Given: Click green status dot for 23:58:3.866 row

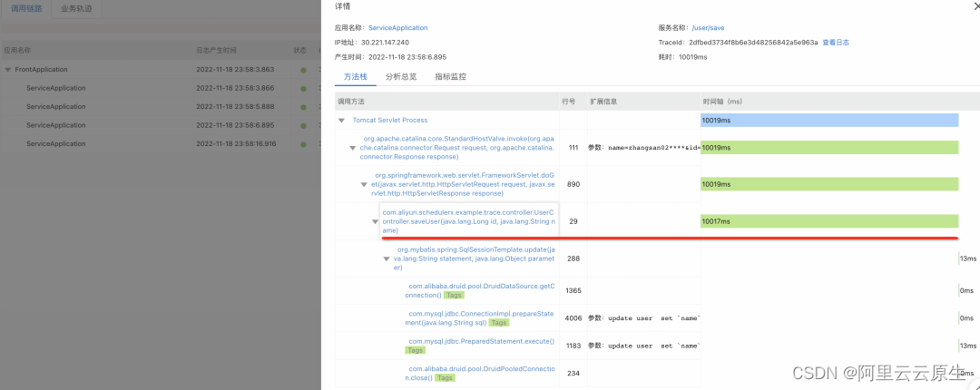Looking at the screenshot, I should (303, 89).
